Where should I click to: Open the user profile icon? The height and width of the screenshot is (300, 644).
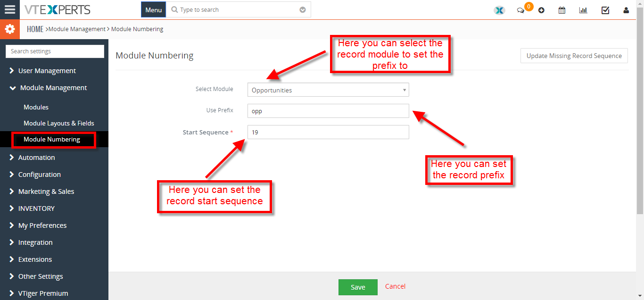pyautogui.click(x=626, y=10)
